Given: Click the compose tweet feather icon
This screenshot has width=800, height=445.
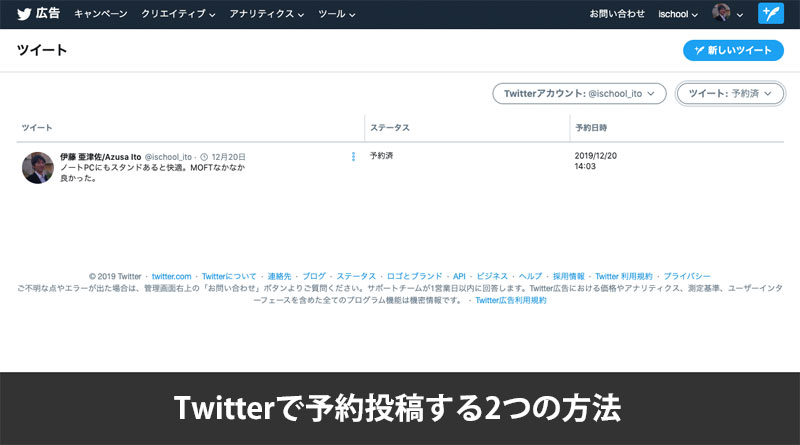Looking at the screenshot, I should (770, 13).
